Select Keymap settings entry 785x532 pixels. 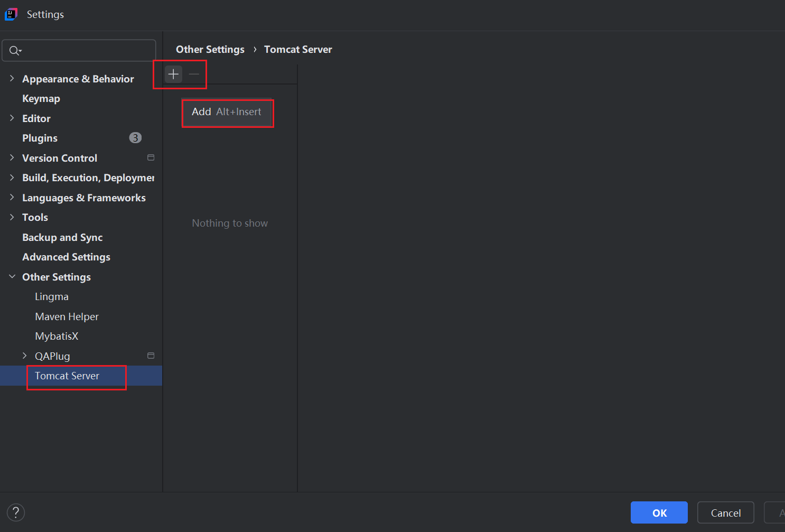click(41, 99)
